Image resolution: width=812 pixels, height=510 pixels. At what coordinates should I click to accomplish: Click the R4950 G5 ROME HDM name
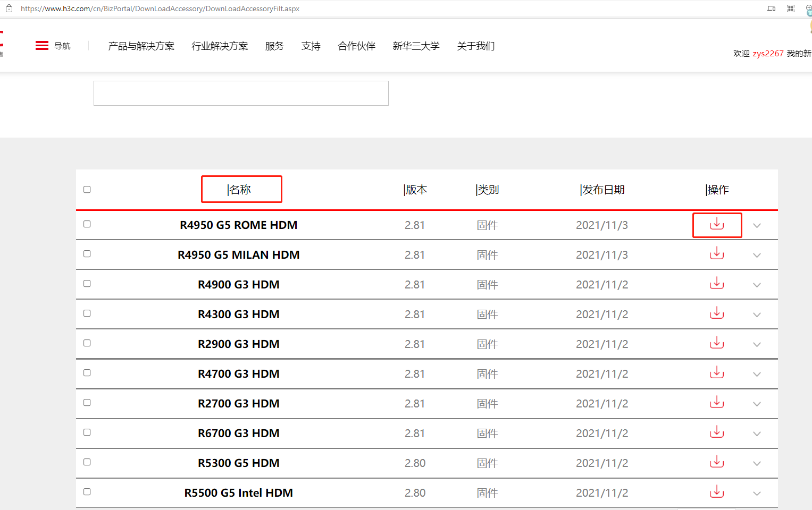click(239, 225)
